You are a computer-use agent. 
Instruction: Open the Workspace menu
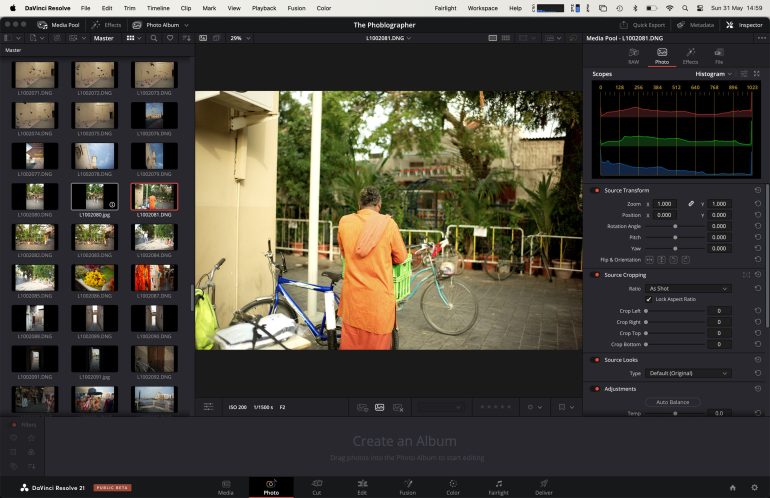(x=483, y=8)
